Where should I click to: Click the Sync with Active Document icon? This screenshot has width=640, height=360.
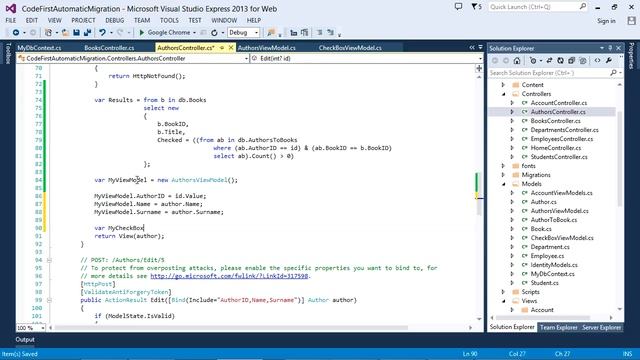tap(549, 60)
